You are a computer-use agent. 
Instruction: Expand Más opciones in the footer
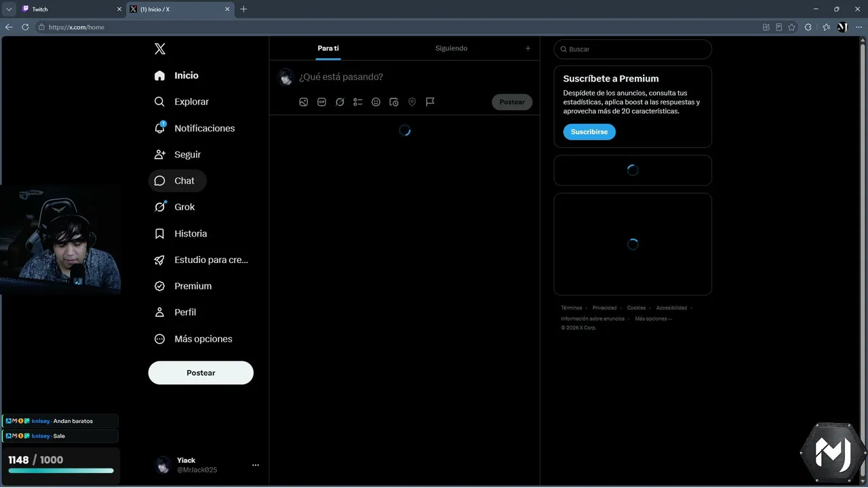tap(654, 319)
